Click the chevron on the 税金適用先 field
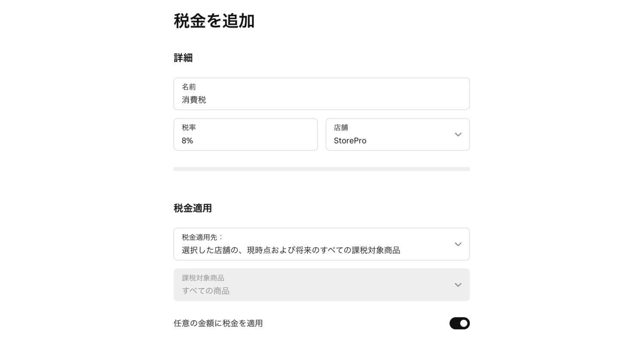Screen dimensions: 644x346 (458, 244)
